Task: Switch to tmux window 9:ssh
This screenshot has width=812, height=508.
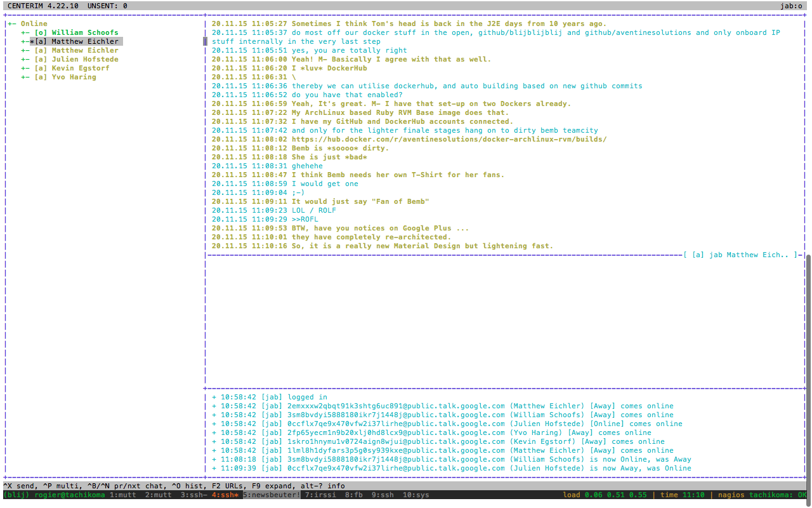Action: tap(383, 495)
